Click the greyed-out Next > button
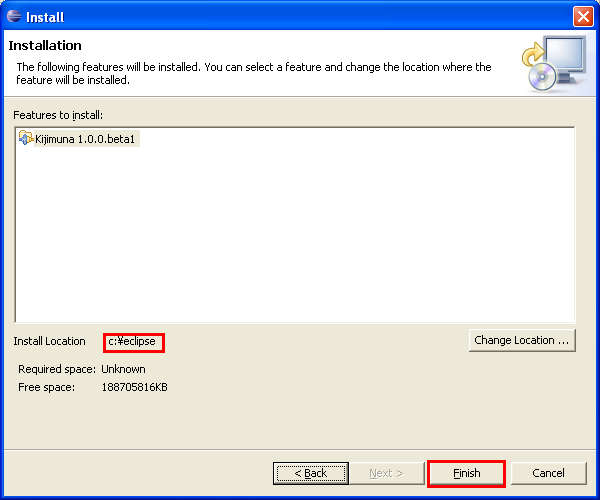Viewport: 600px width, 500px height. pos(386,473)
